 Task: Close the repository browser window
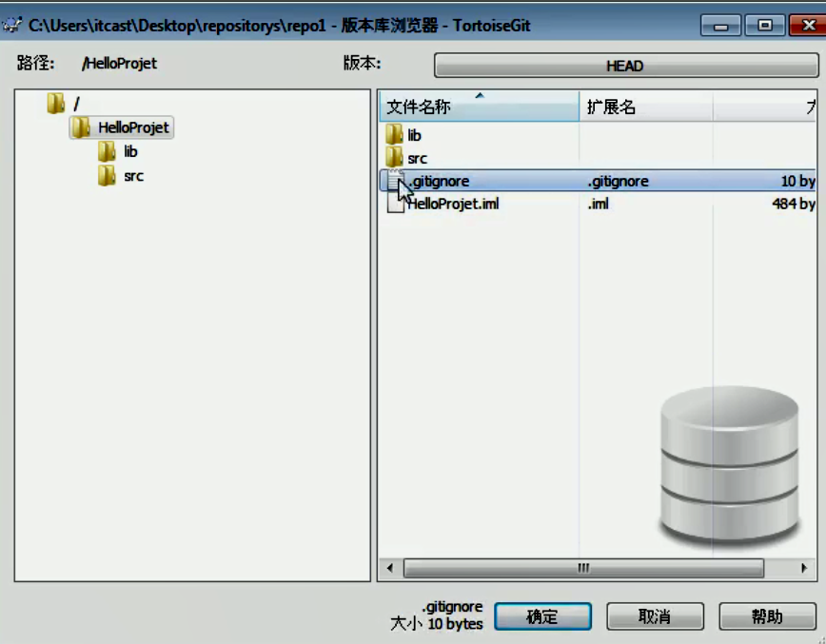[809, 26]
